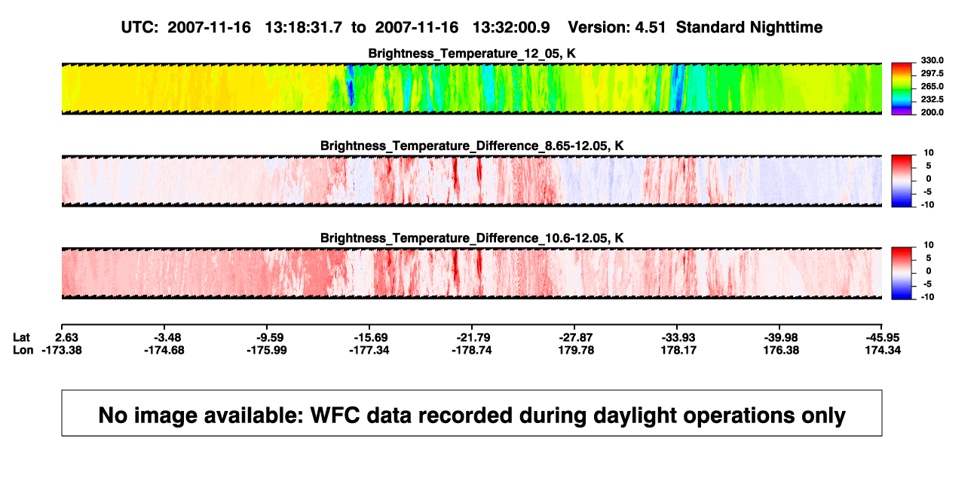Screen dimensions: 980x503
Task: Click longitude value -173.38
Action: pyautogui.click(x=61, y=350)
